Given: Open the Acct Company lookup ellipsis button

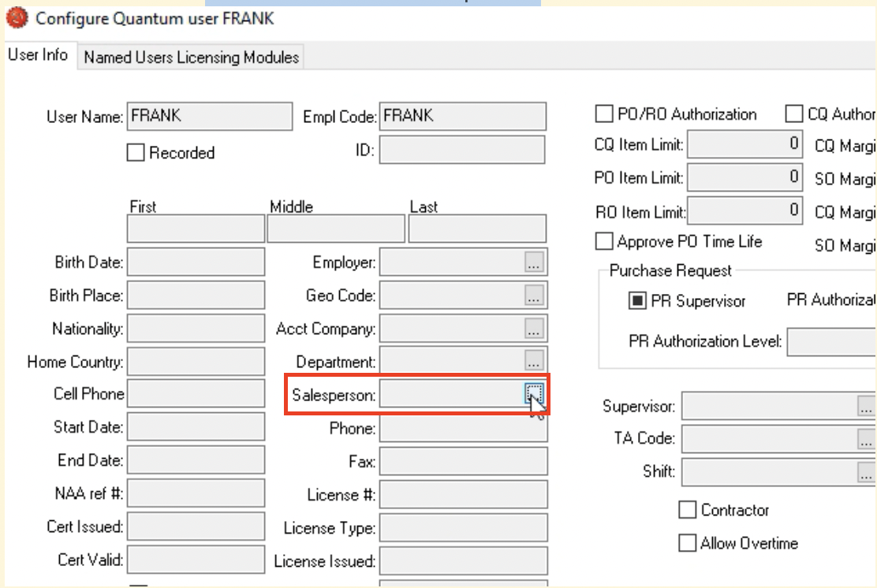Looking at the screenshot, I should point(534,328).
